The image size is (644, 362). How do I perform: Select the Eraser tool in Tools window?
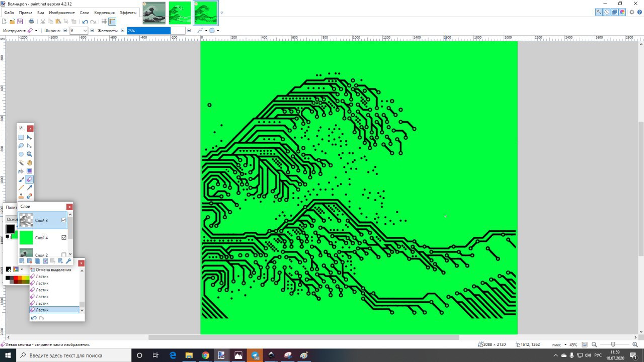click(29, 179)
